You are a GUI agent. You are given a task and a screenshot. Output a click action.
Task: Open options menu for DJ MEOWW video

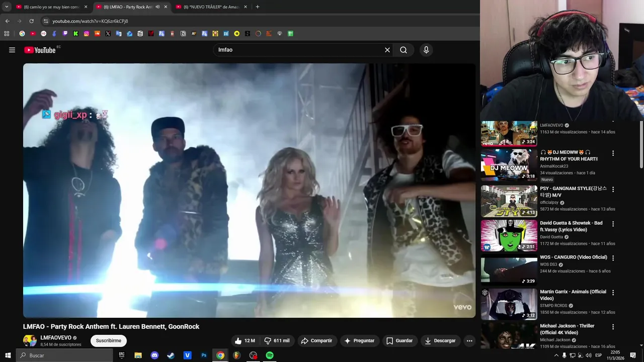pos(613,153)
